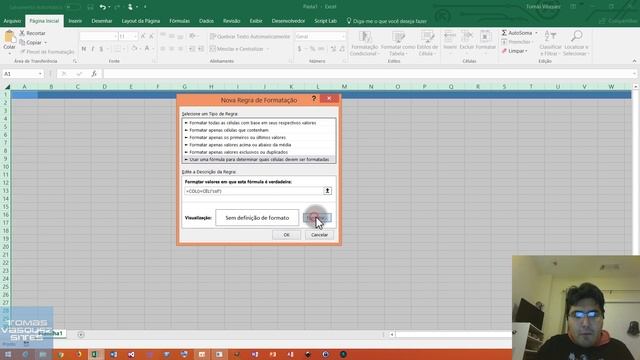
Task: Click the Recortar scissors icon
Action: coord(22,33)
